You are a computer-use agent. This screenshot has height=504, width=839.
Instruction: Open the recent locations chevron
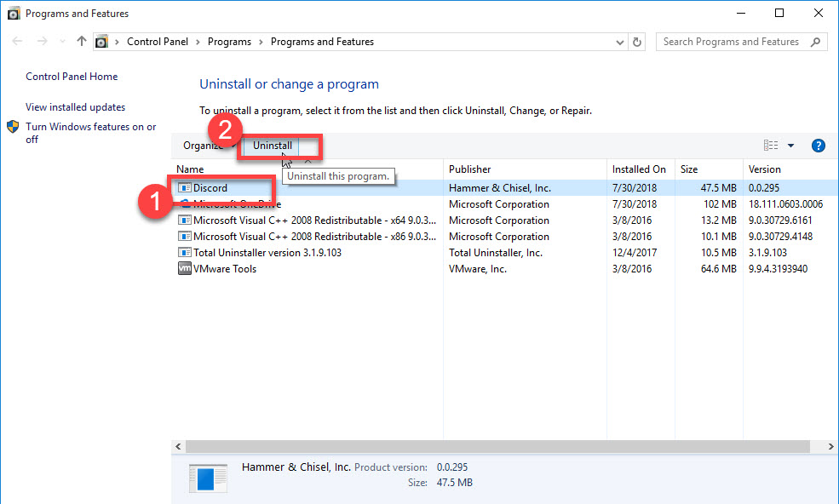(62, 42)
